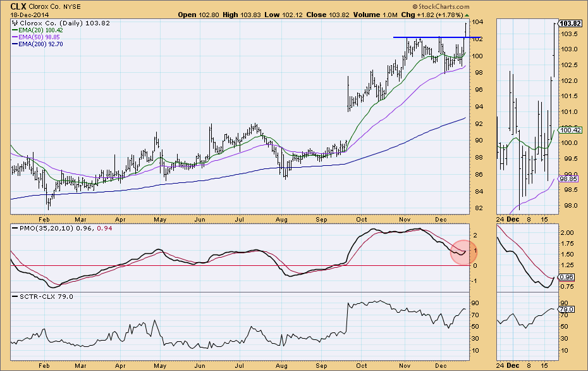Click the 103.82 last price tag
Image resolution: width=588 pixels, height=371 pixels.
[x=570, y=23]
